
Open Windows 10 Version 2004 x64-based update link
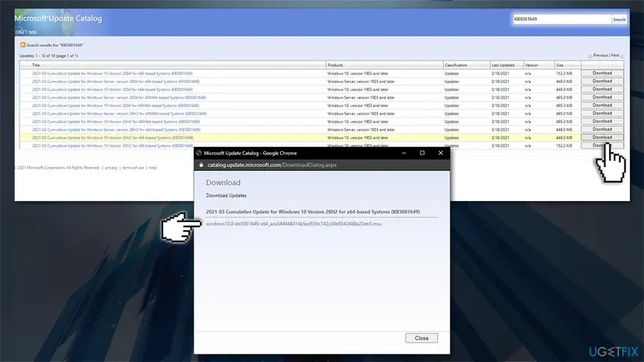click(x=112, y=89)
